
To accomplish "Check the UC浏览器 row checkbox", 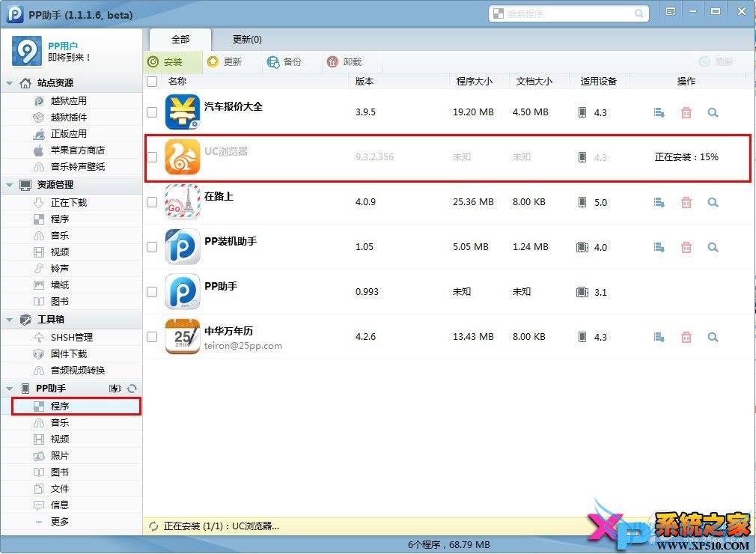I will (152, 157).
